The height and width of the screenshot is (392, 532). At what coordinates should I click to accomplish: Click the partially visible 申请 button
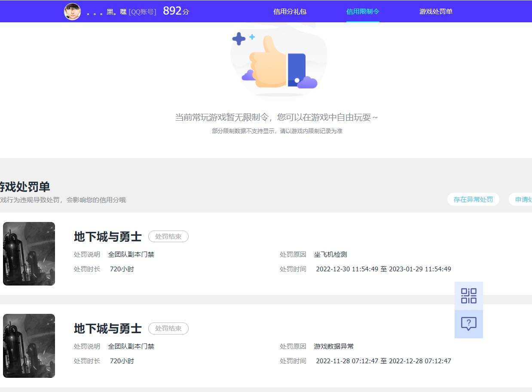pyautogui.click(x=521, y=199)
